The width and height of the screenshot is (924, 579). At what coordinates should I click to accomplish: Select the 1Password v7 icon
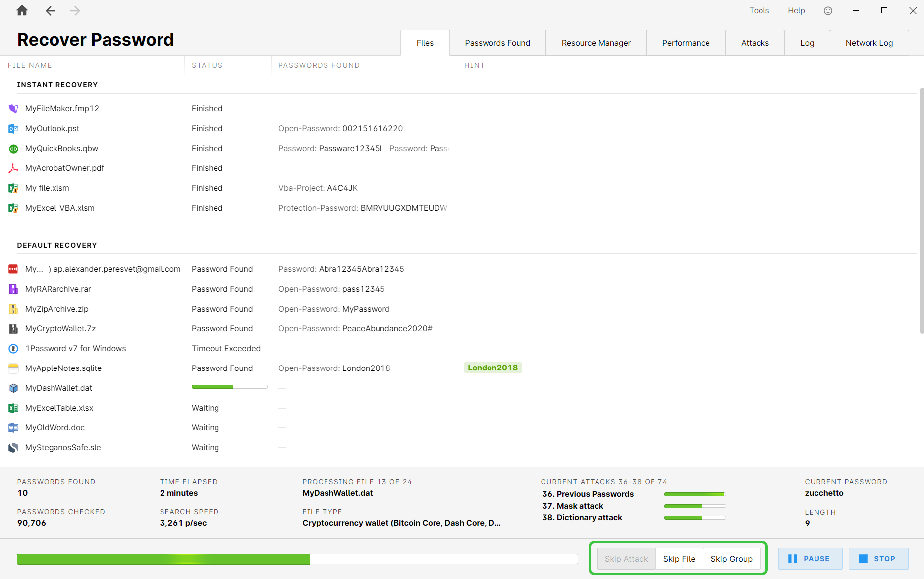coord(13,348)
